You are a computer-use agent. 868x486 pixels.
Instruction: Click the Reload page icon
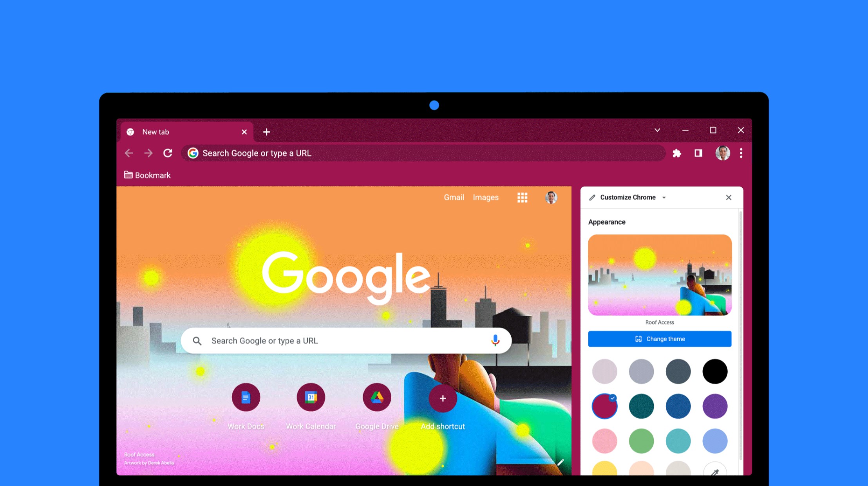[168, 153]
